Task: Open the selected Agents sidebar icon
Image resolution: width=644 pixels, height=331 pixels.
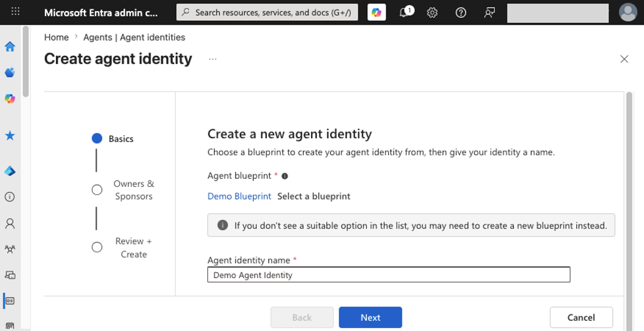Action: pyautogui.click(x=10, y=300)
